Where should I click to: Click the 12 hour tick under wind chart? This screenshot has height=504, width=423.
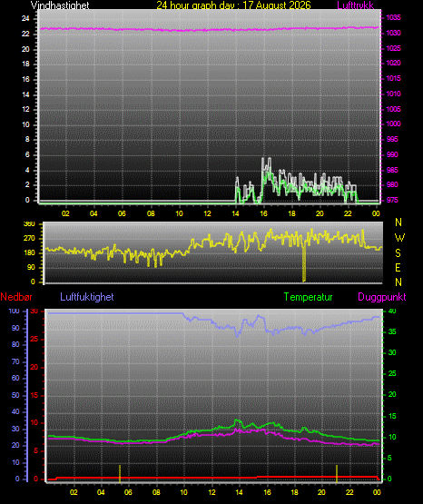pos(207,213)
